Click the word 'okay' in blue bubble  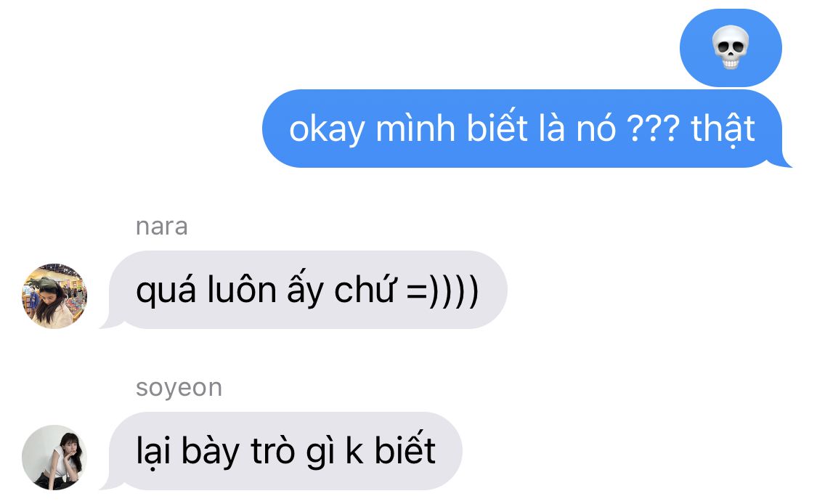click(327, 130)
